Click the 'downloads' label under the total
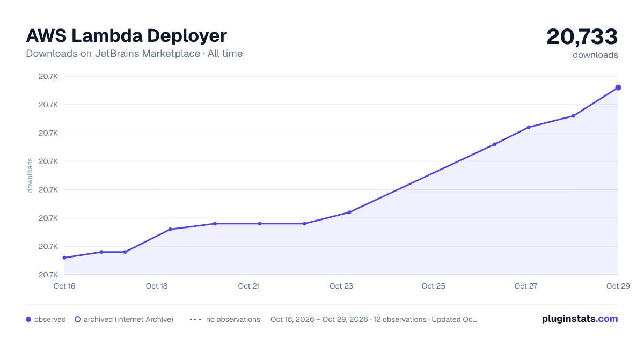 coord(595,55)
